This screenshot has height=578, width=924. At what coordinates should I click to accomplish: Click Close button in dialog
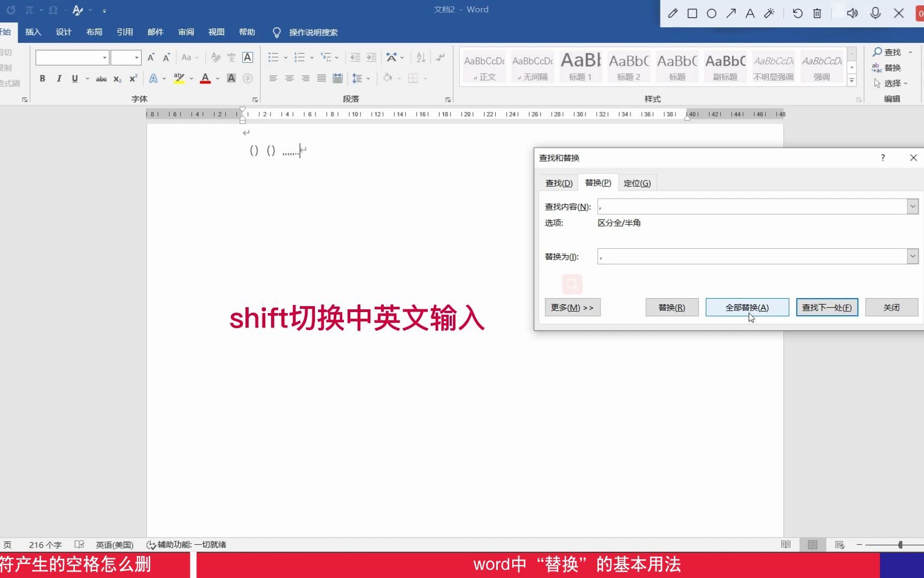coord(891,307)
